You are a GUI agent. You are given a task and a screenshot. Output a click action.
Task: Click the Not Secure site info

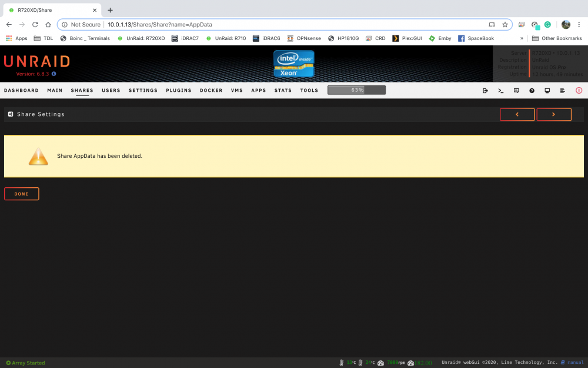point(81,24)
